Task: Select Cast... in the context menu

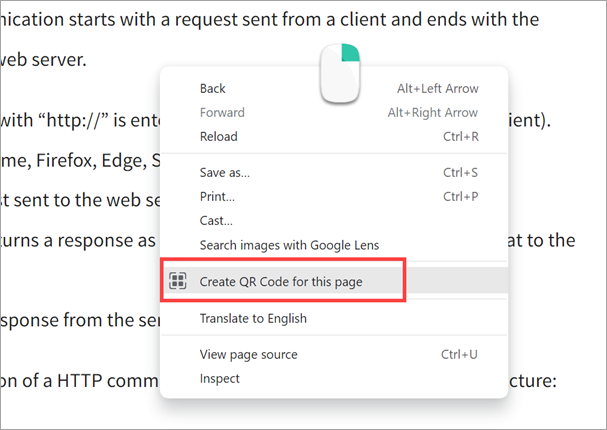Action: click(x=216, y=221)
